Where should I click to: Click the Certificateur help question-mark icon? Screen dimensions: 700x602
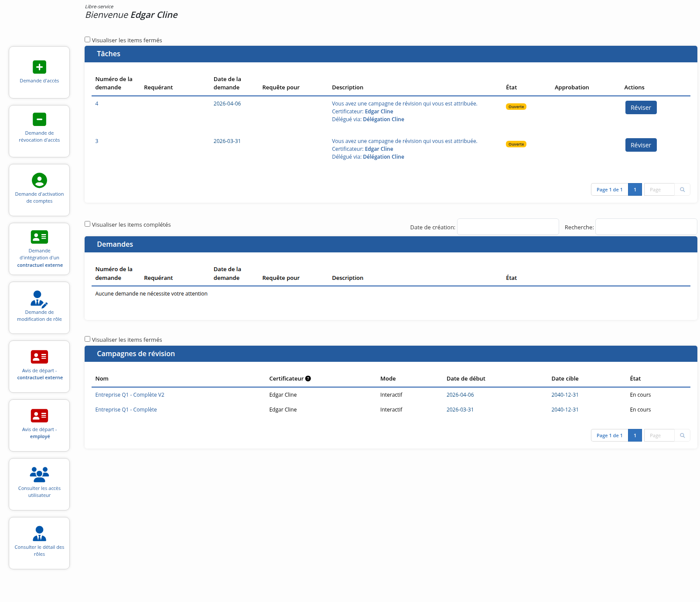pyautogui.click(x=308, y=378)
